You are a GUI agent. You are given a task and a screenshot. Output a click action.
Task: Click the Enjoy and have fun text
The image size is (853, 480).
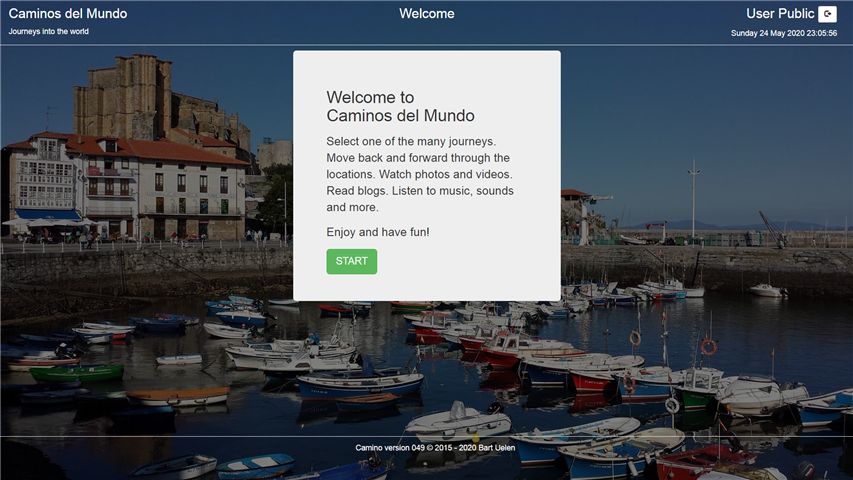pyautogui.click(x=378, y=232)
